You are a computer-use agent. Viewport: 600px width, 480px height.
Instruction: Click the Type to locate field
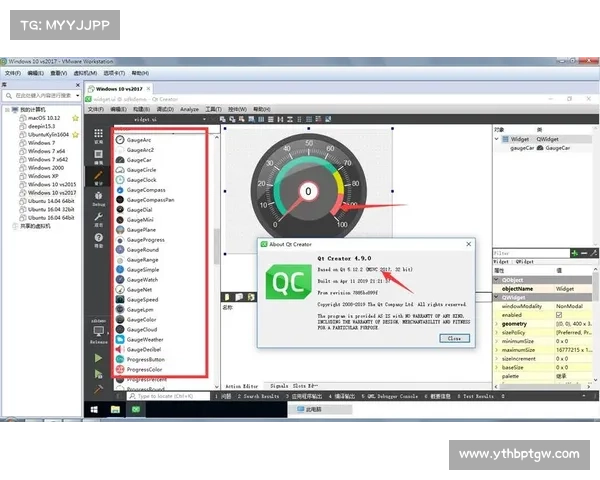(x=169, y=396)
